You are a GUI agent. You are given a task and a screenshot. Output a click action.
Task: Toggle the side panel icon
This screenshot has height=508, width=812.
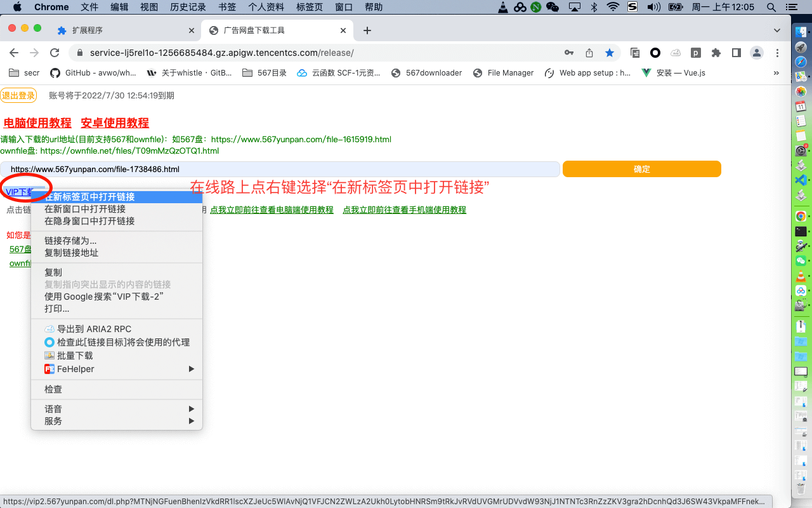tap(736, 53)
